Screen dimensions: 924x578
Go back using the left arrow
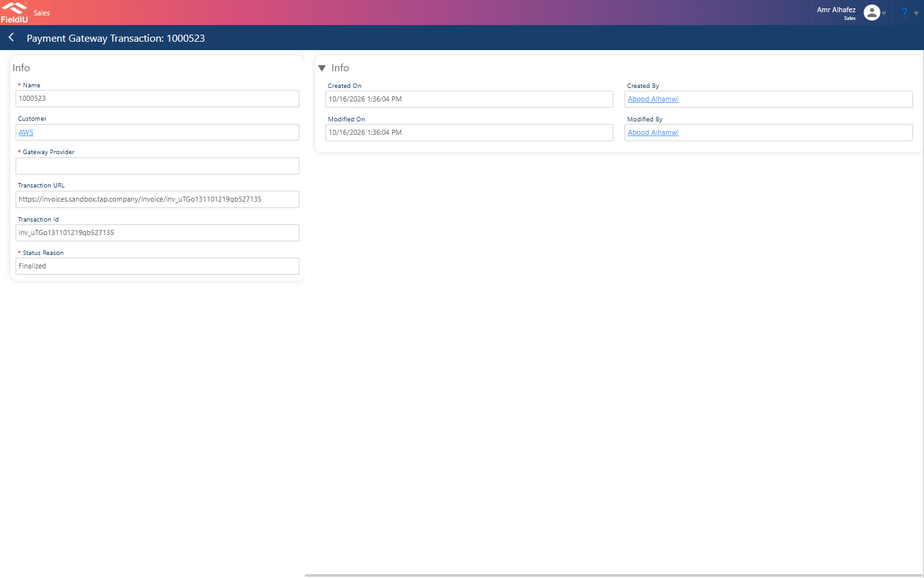tap(11, 38)
